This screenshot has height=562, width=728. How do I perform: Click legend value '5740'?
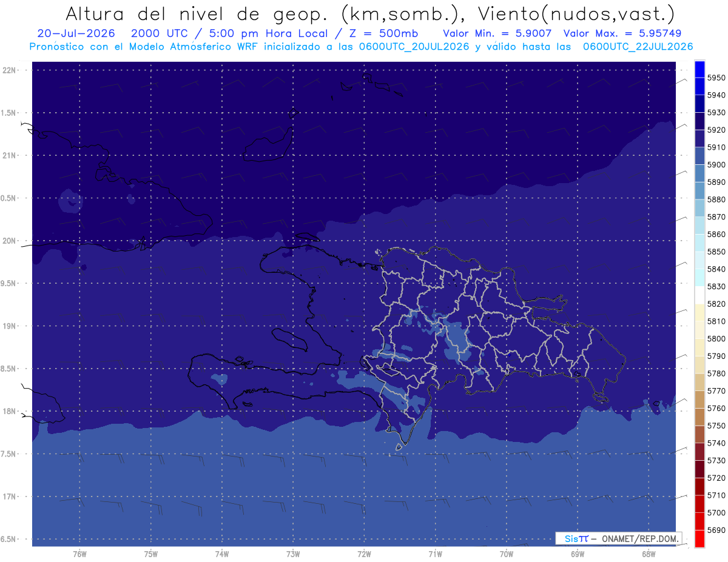click(716, 443)
